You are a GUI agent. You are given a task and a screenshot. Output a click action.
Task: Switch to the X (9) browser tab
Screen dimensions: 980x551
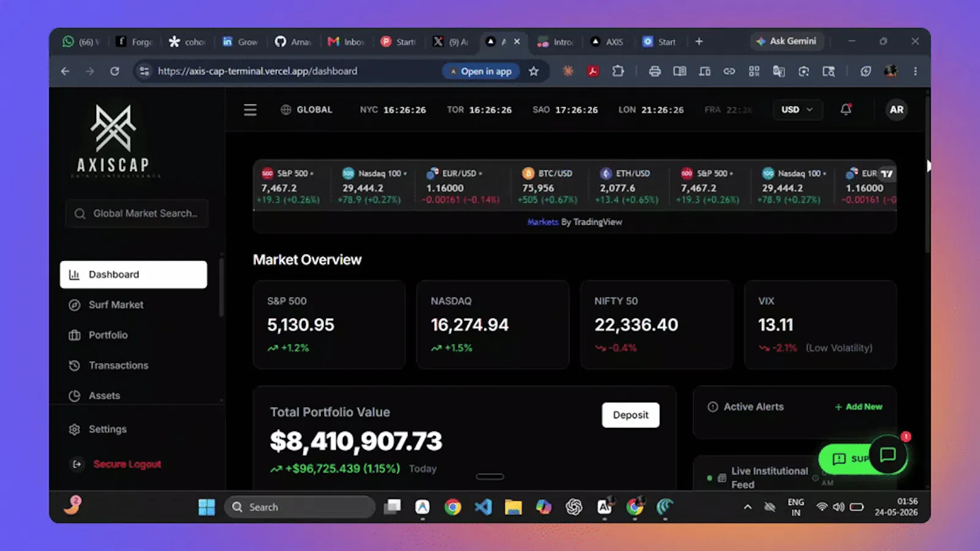451,42
